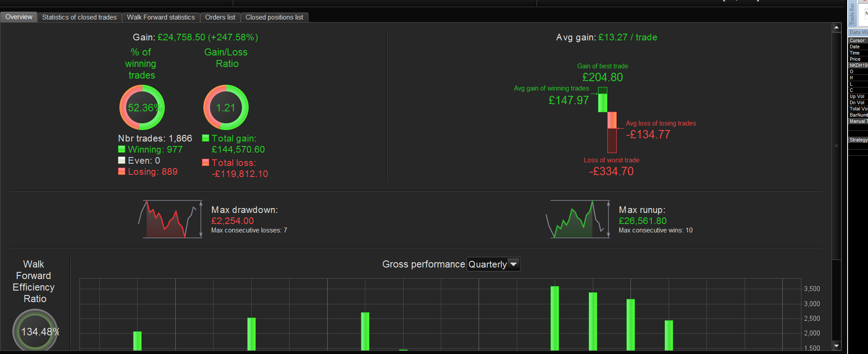
Task: Click the tallest green quarterly performance bar
Action: [x=555, y=318]
